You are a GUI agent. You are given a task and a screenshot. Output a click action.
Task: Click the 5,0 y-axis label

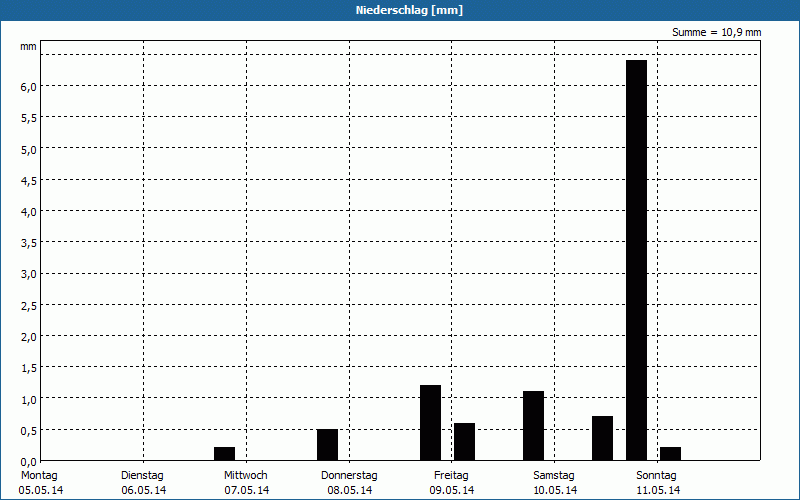click(29, 149)
